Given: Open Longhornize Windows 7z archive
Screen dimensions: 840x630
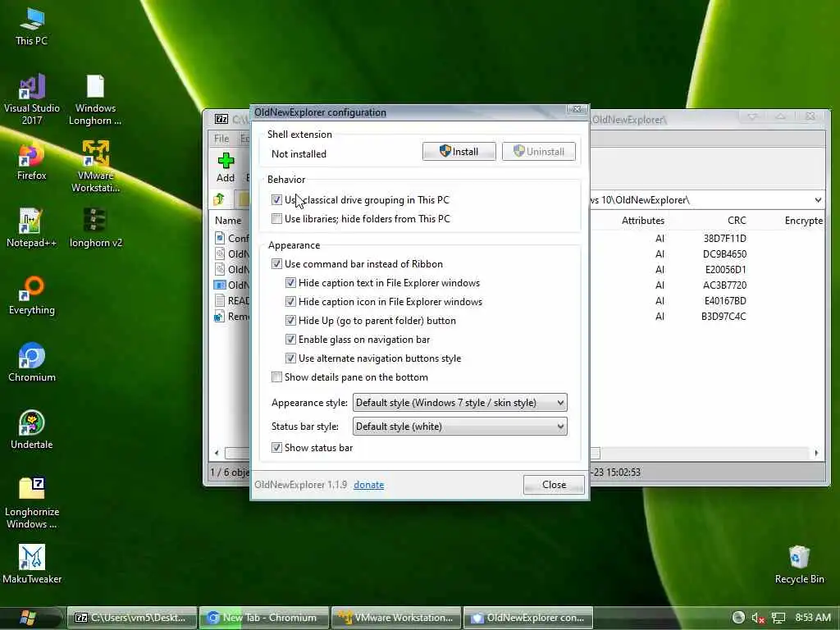Looking at the screenshot, I should (32, 503).
